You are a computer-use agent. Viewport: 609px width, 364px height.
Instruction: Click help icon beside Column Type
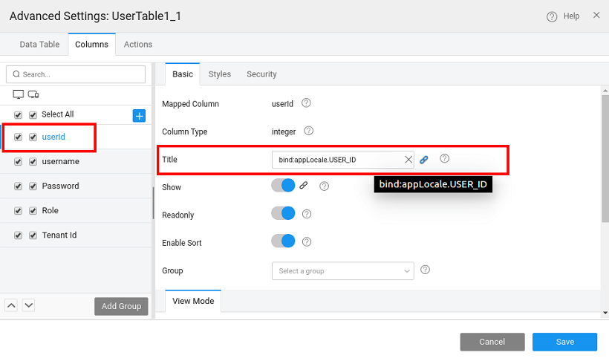click(x=309, y=131)
